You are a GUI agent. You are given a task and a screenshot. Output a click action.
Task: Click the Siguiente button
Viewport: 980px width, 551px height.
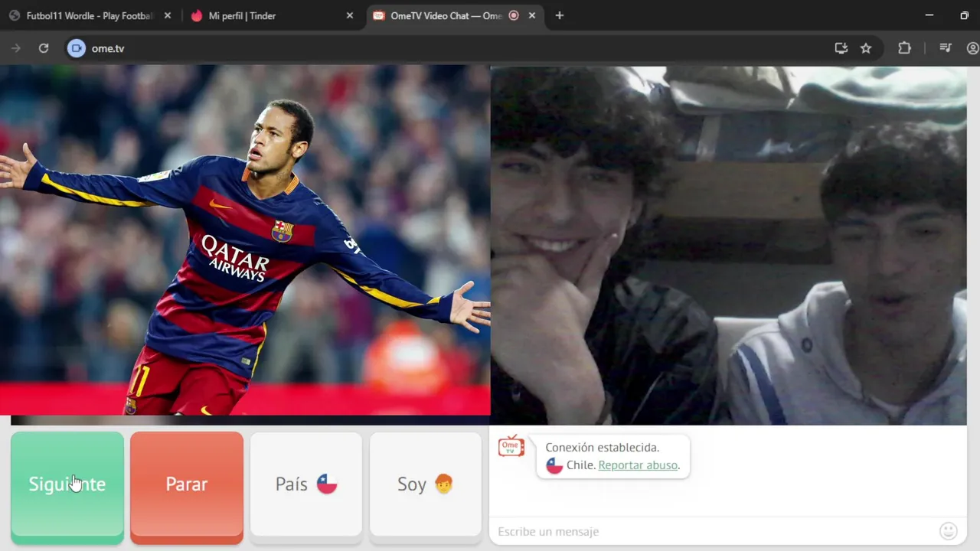coord(67,487)
